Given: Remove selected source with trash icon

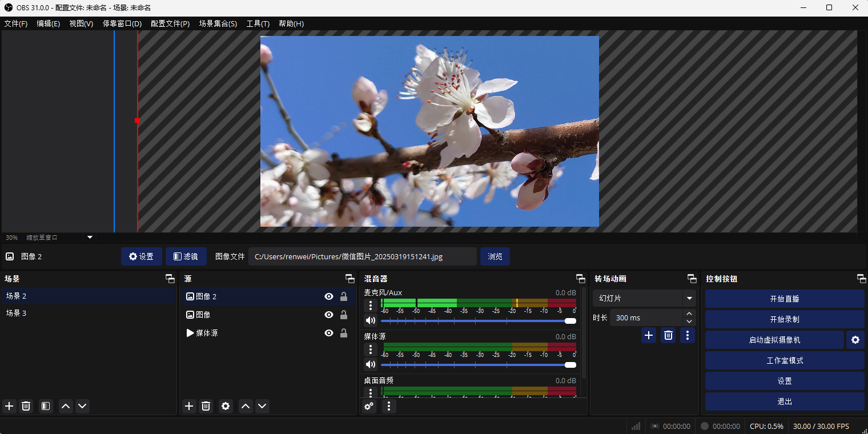Looking at the screenshot, I should pyautogui.click(x=206, y=406).
